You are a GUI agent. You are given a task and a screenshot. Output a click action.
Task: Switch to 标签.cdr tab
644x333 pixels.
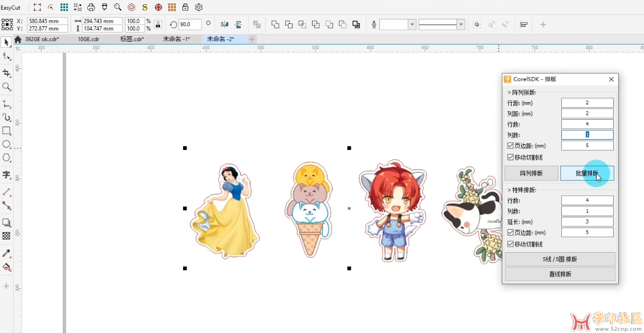tap(132, 39)
